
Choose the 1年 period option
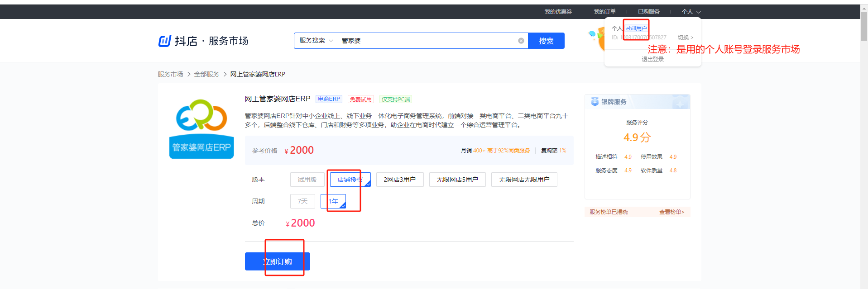coord(333,201)
